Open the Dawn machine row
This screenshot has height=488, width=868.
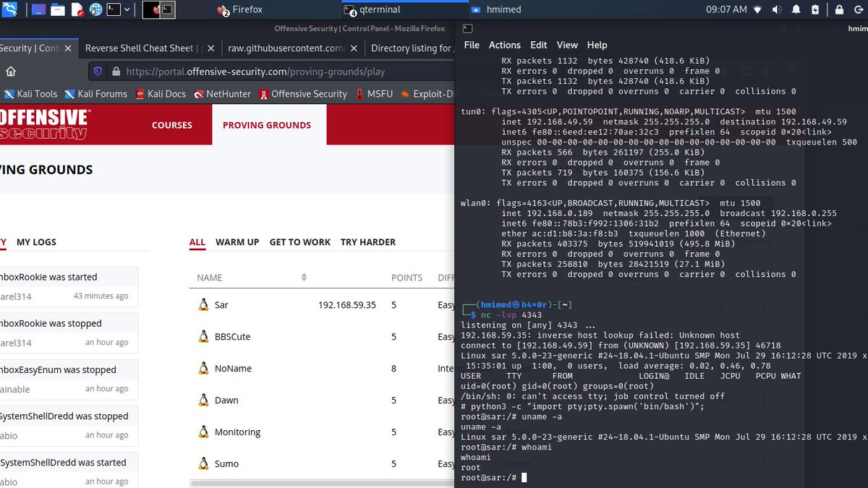point(323,401)
